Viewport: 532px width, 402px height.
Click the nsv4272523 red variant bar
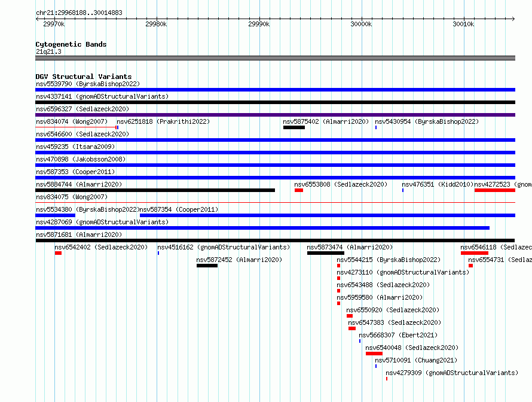[495, 190]
